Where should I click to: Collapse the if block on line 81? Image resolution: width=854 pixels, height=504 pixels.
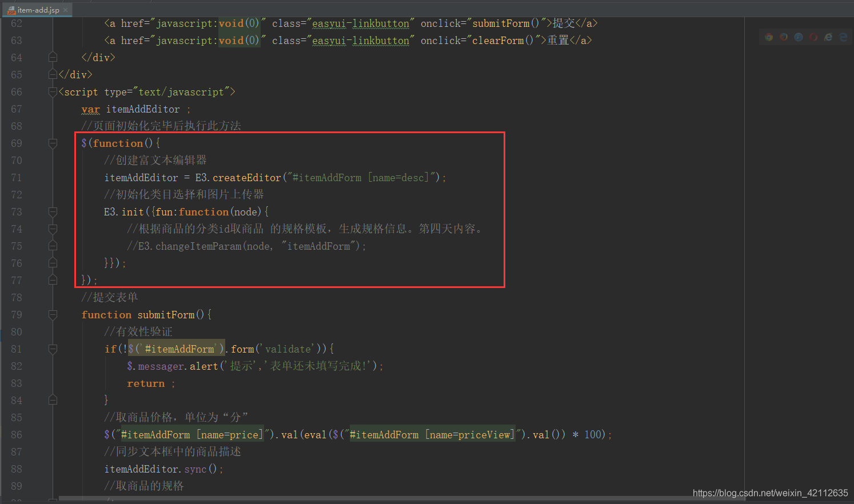coord(53,349)
